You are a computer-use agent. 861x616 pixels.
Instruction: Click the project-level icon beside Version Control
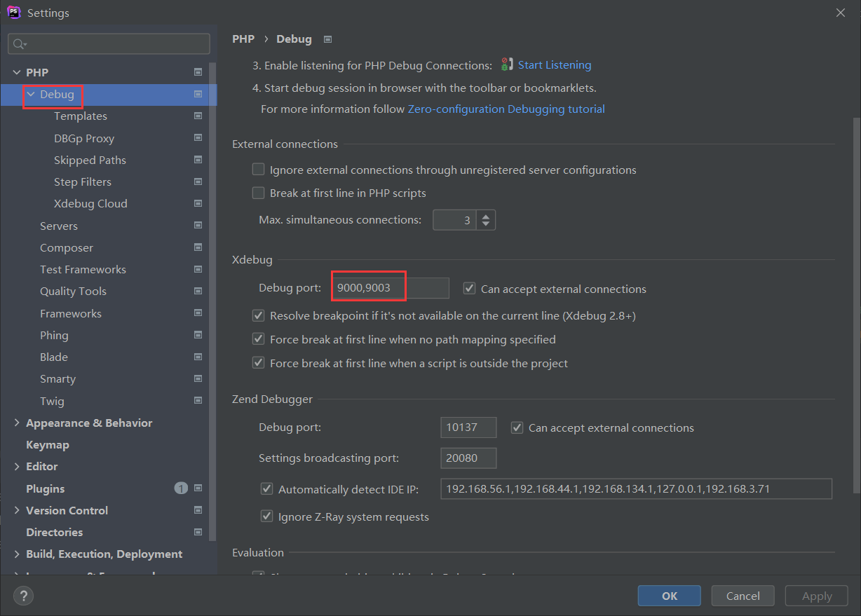[x=198, y=510]
